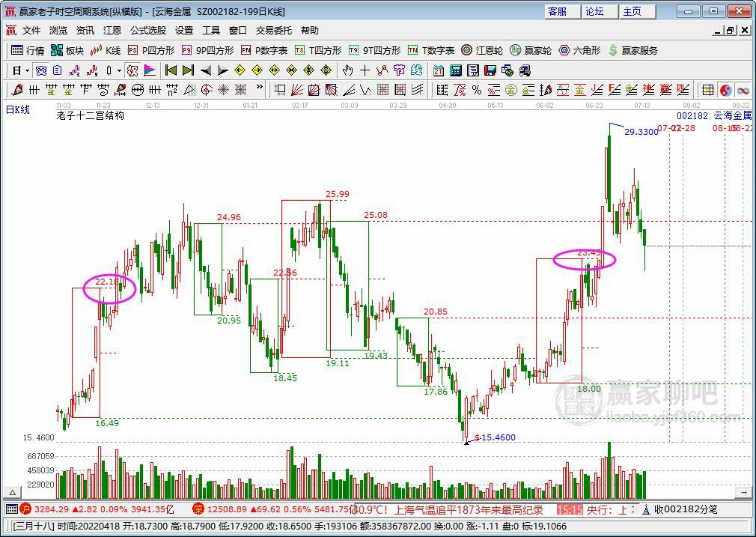The width and height of the screenshot is (756, 537).
Task: Open the calendar 21 icon
Action: 439,71
